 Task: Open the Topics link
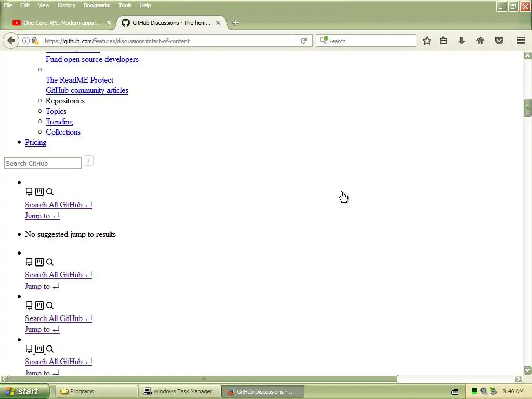coord(56,111)
